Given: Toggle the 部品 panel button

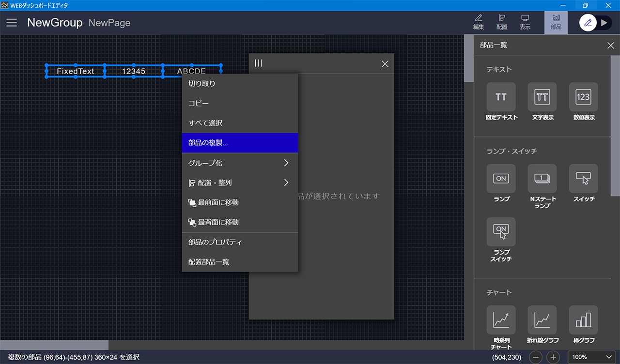Looking at the screenshot, I should coord(556,22).
